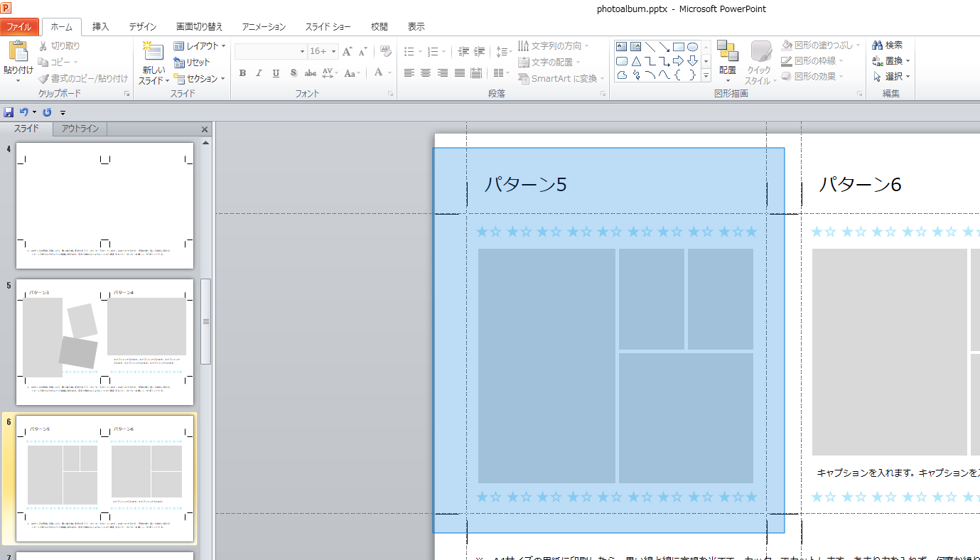Image resolution: width=980 pixels, height=560 pixels.
Task: Toggle strikethrough abc icon
Action: (310, 72)
